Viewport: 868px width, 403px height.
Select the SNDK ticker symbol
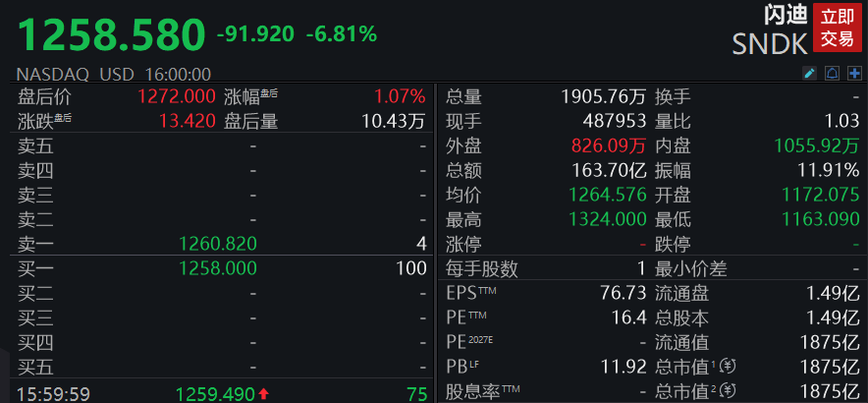coord(770,44)
